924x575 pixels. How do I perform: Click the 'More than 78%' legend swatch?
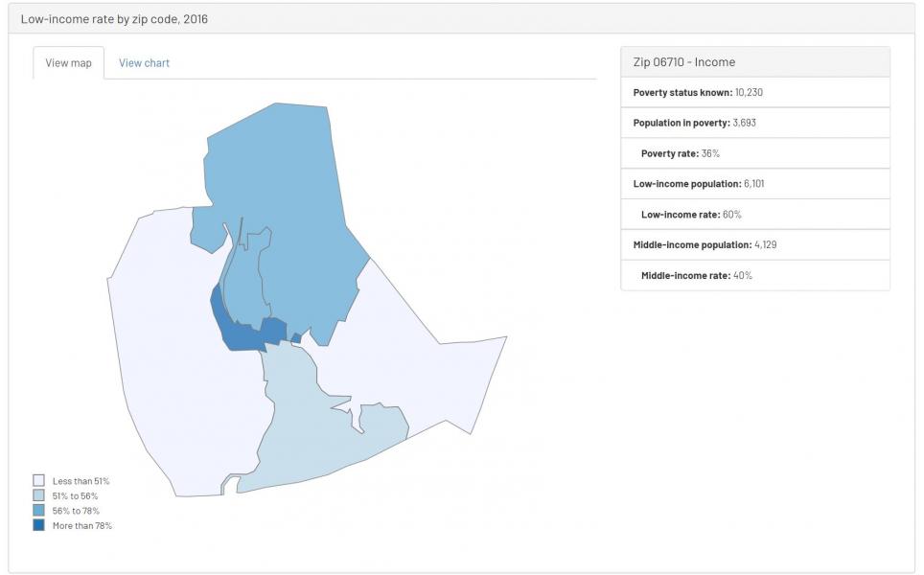click(39, 525)
